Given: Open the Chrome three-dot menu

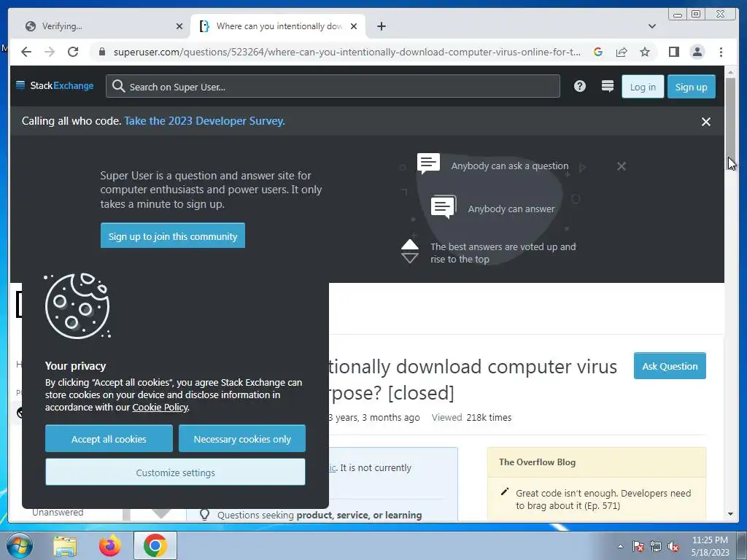Looking at the screenshot, I should point(721,52).
